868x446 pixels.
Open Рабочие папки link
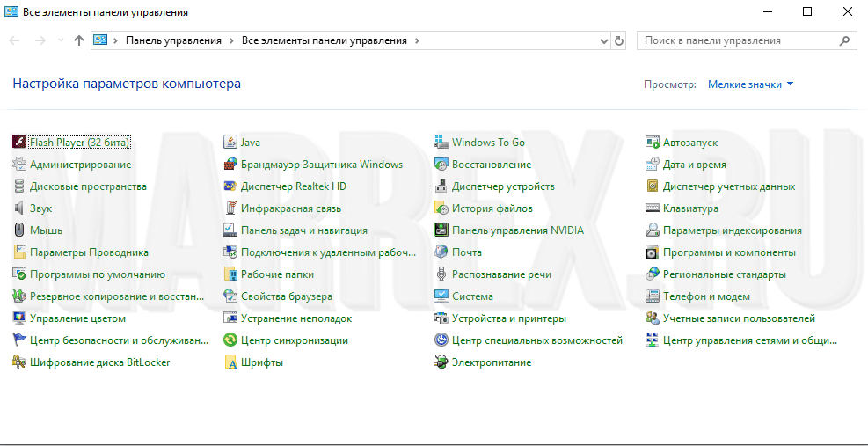[x=277, y=274]
